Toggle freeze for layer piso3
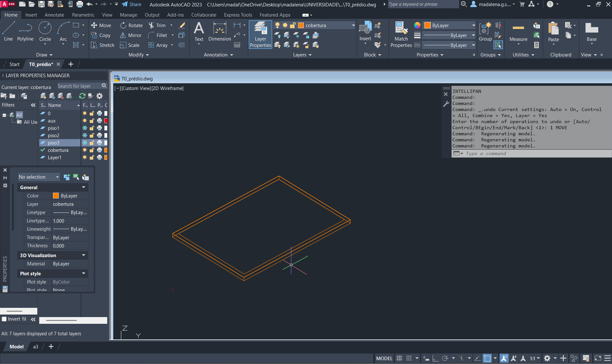The image size is (612, 364). click(x=85, y=143)
